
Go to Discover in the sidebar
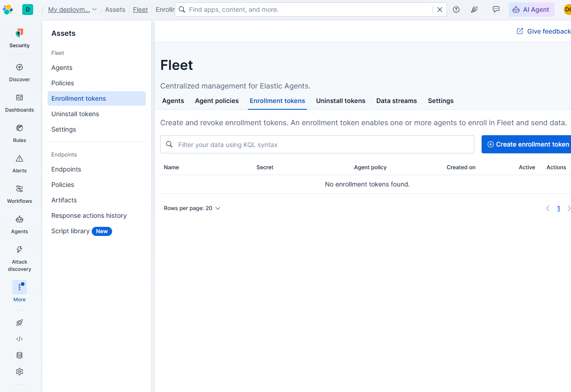point(20,73)
